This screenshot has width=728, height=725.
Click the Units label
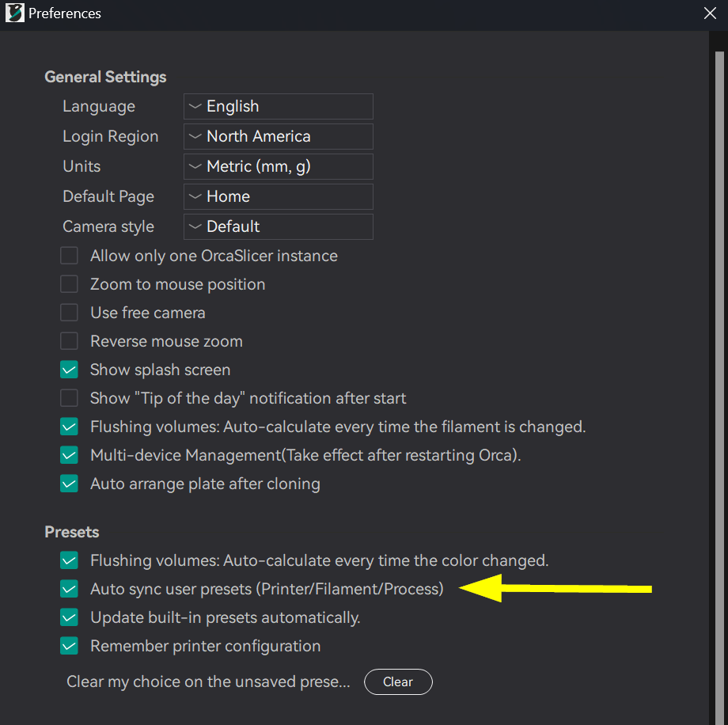pos(82,166)
